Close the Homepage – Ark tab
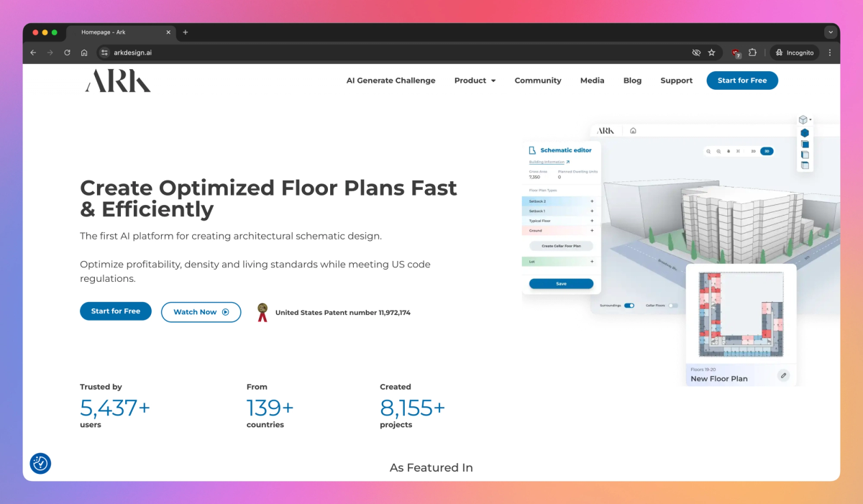 coord(168,32)
